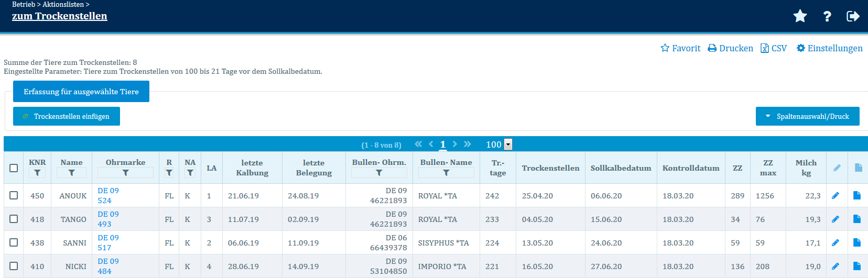This screenshot has height=278, width=868.
Task: Click filter icon under Bullen-Name column
Action: 446,173
